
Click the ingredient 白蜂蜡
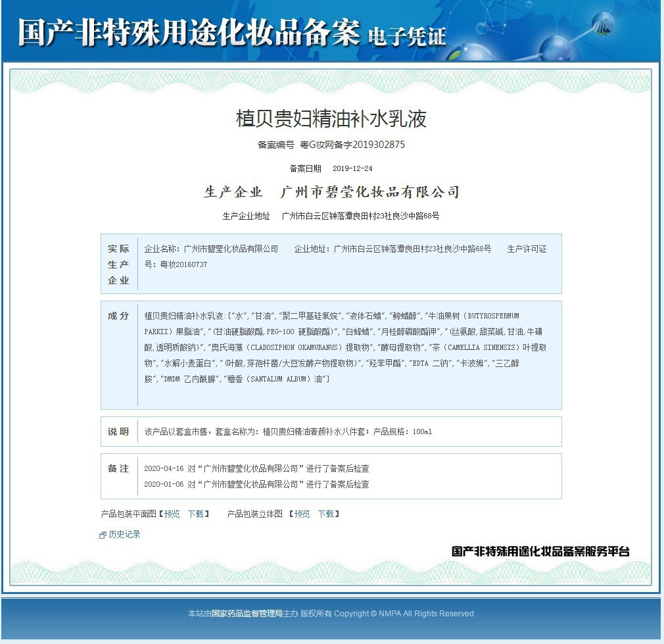tap(358, 332)
